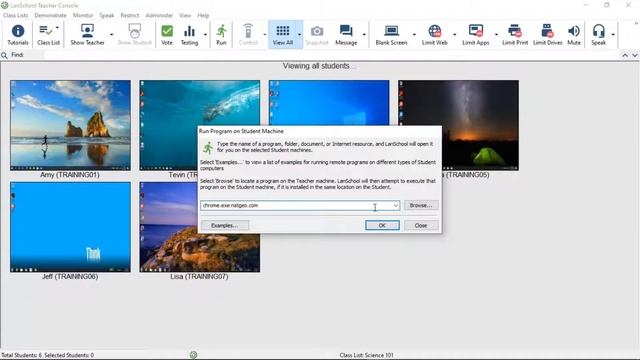Open the Speak menu
Viewport: 640px width, 360px height.
click(107, 16)
